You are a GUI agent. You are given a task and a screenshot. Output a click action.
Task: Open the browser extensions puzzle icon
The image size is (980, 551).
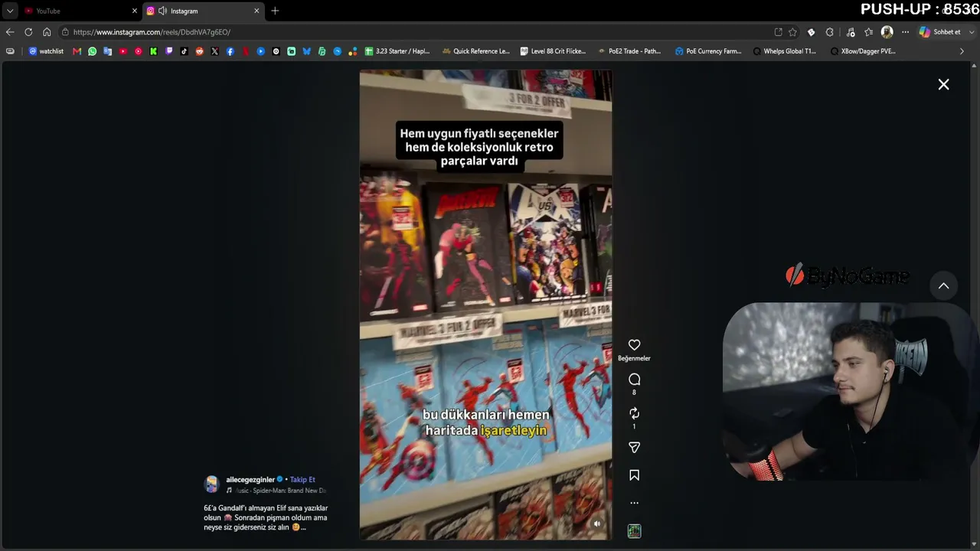[830, 32]
